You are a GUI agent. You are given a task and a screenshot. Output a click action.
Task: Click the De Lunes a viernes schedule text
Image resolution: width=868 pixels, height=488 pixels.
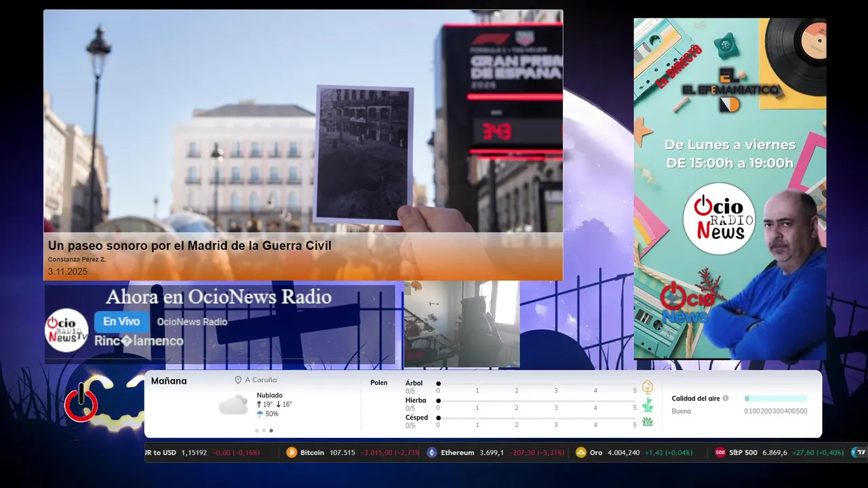click(x=730, y=144)
